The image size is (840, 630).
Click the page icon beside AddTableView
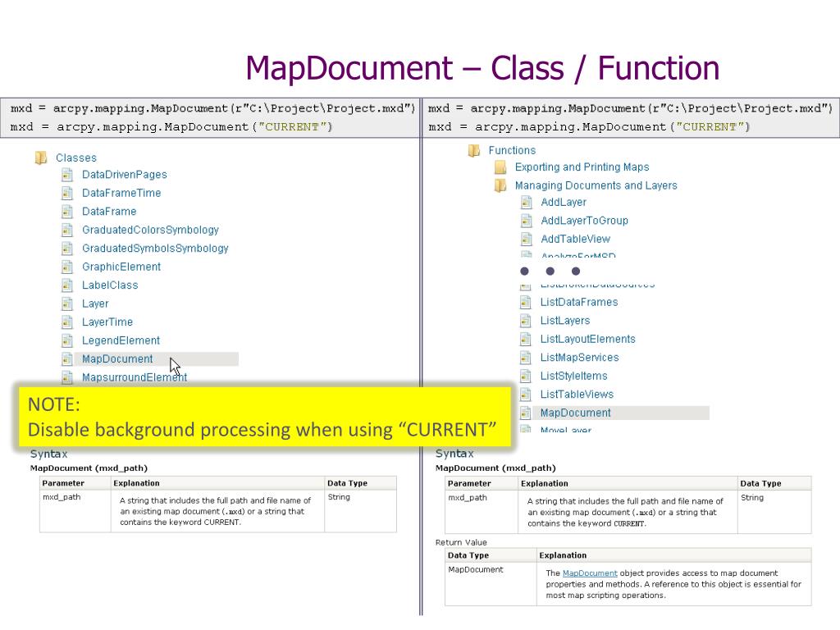tap(527, 239)
